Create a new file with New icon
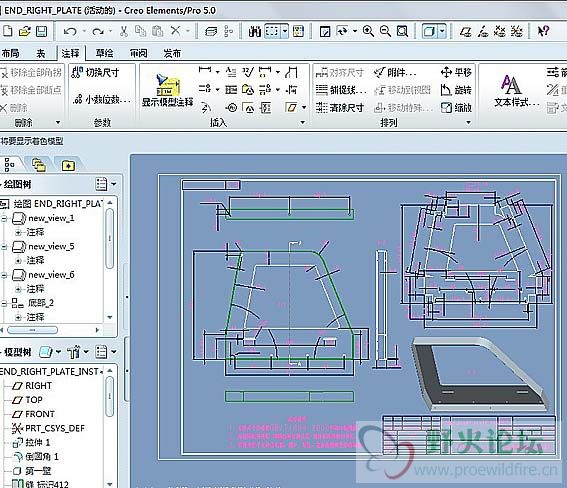The height and width of the screenshot is (488, 567). (8, 31)
